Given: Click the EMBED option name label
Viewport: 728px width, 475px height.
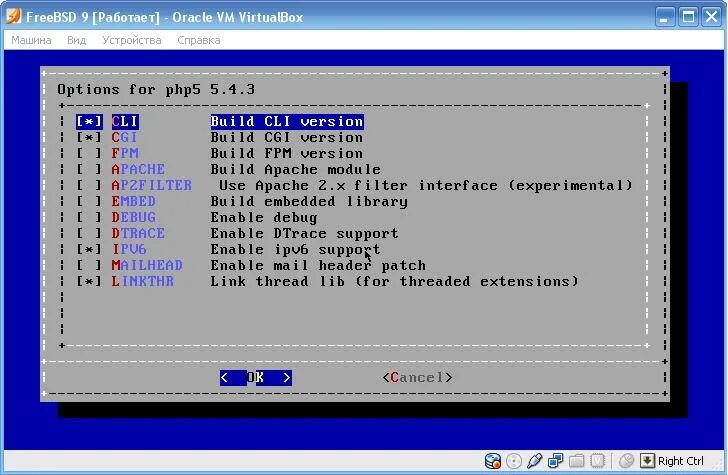Looking at the screenshot, I should tap(133, 201).
